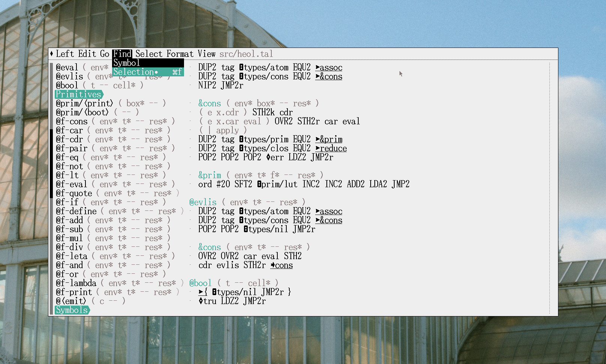The image size is (606, 364).
Task: Open the Format menu
Action: (180, 54)
